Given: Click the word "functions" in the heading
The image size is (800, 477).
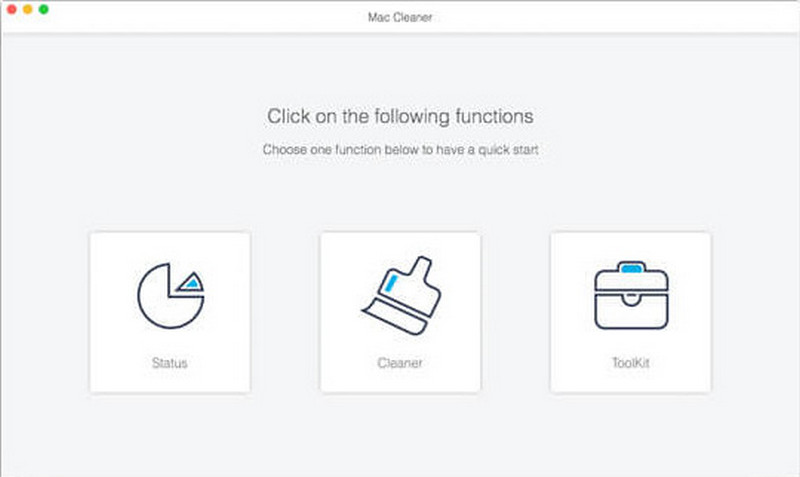Looking at the screenshot, I should pyautogui.click(x=494, y=116).
